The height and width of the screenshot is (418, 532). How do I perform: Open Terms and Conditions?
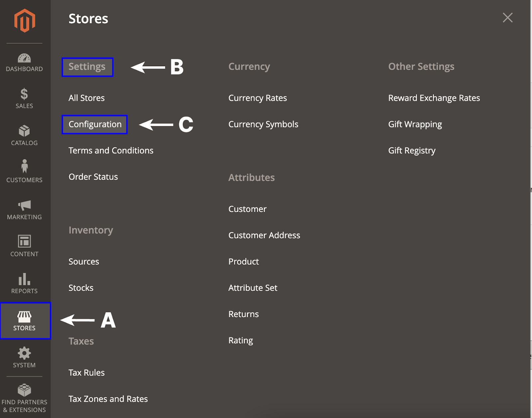coord(111,151)
